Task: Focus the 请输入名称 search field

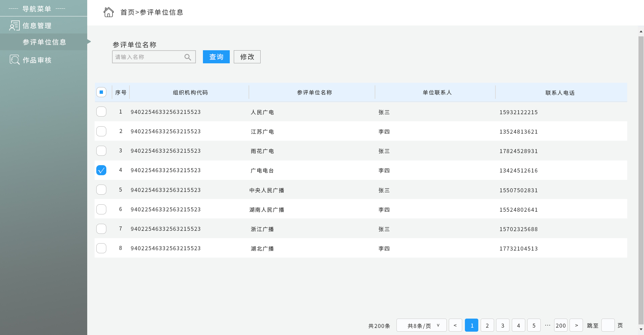Action: [x=148, y=57]
